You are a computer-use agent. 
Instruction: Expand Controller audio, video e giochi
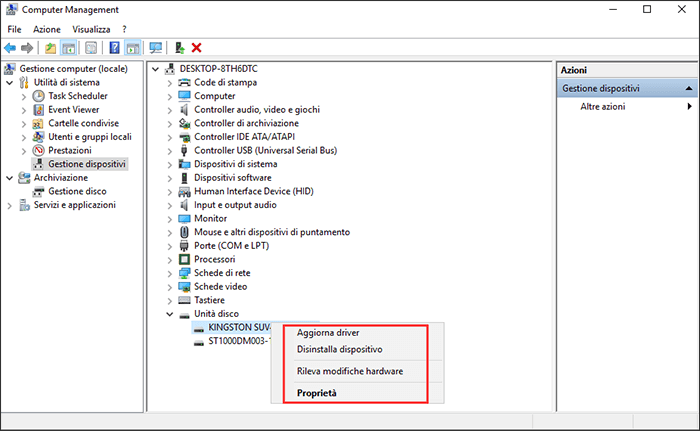pos(170,110)
